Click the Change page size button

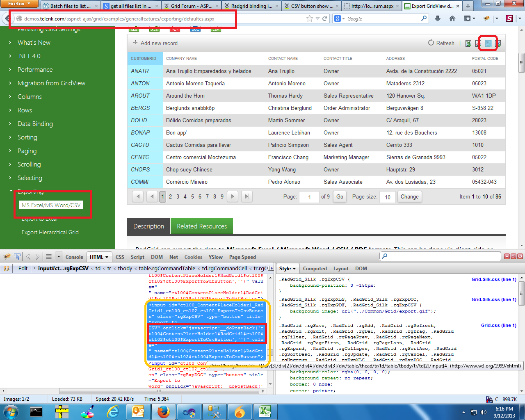[410, 197]
